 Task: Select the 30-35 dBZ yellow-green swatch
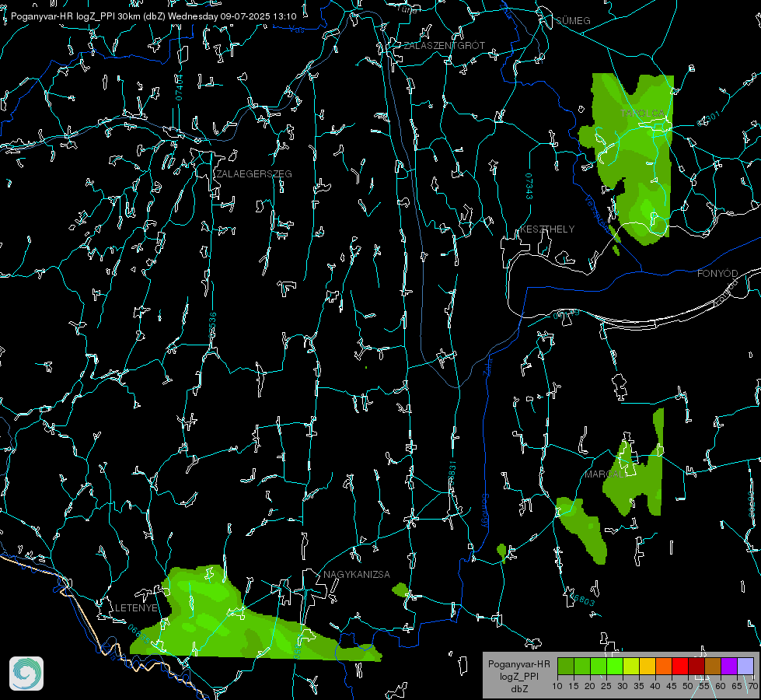tap(631, 667)
